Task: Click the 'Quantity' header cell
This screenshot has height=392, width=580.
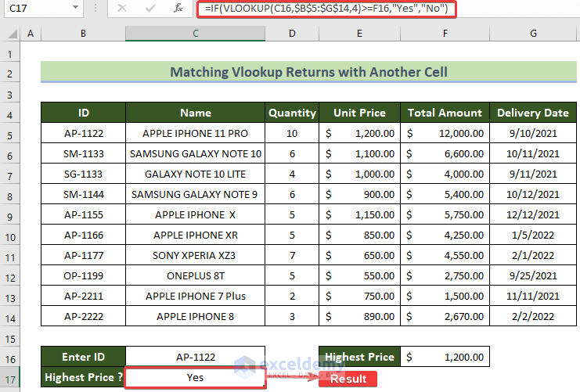Action: point(292,113)
